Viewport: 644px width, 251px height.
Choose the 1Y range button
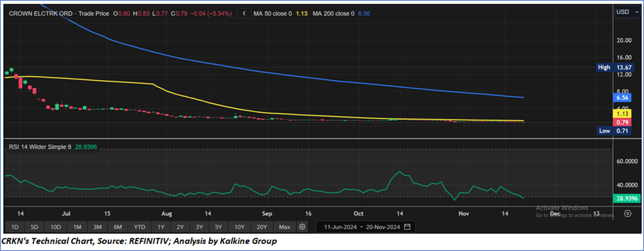click(x=161, y=227)
